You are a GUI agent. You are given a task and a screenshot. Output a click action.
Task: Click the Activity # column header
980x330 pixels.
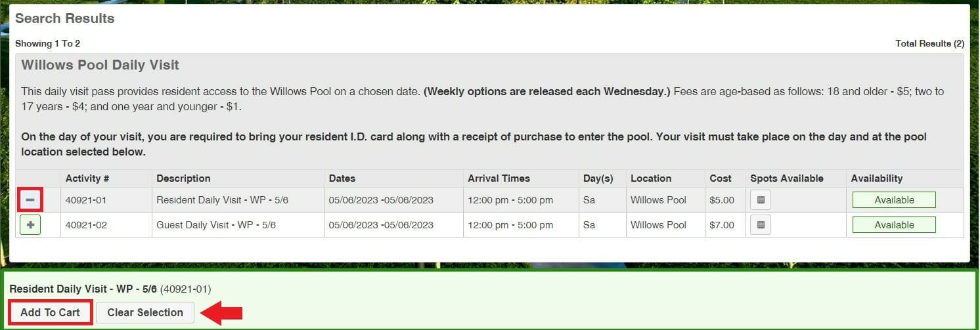[87, 178]
